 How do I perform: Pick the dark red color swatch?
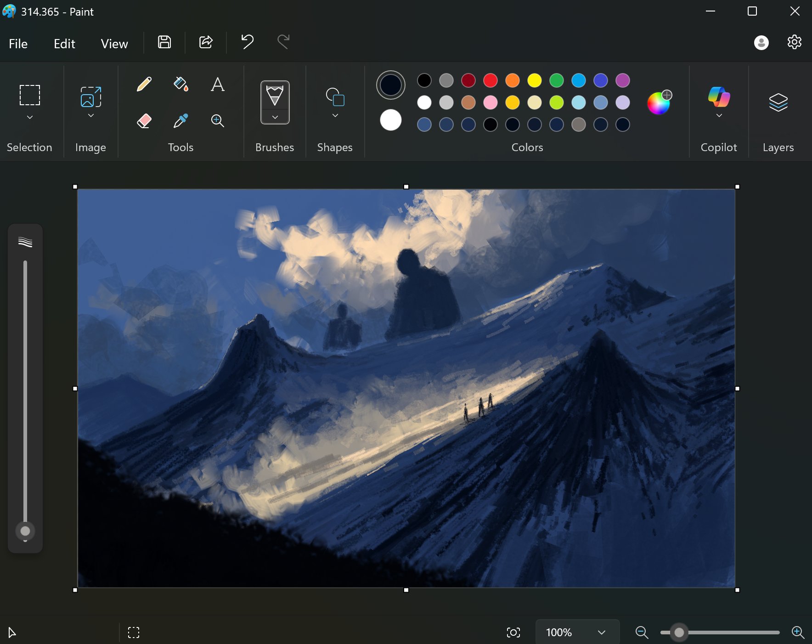click(x=468, y=80)
